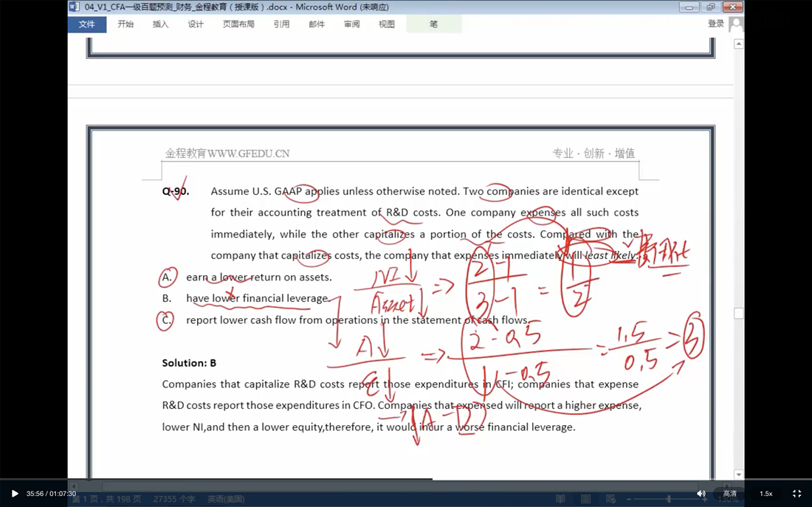Open the 文件 tab in Word

click(x=87, y=24)
